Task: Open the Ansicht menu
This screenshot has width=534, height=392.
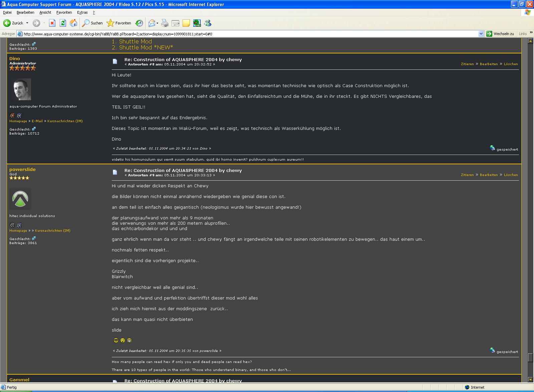Action: [45, 12]
